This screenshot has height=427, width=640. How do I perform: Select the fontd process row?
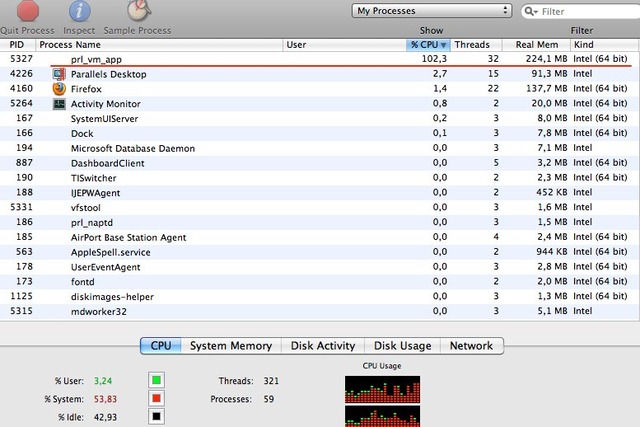pyautogui.click(x=320, y=282)
